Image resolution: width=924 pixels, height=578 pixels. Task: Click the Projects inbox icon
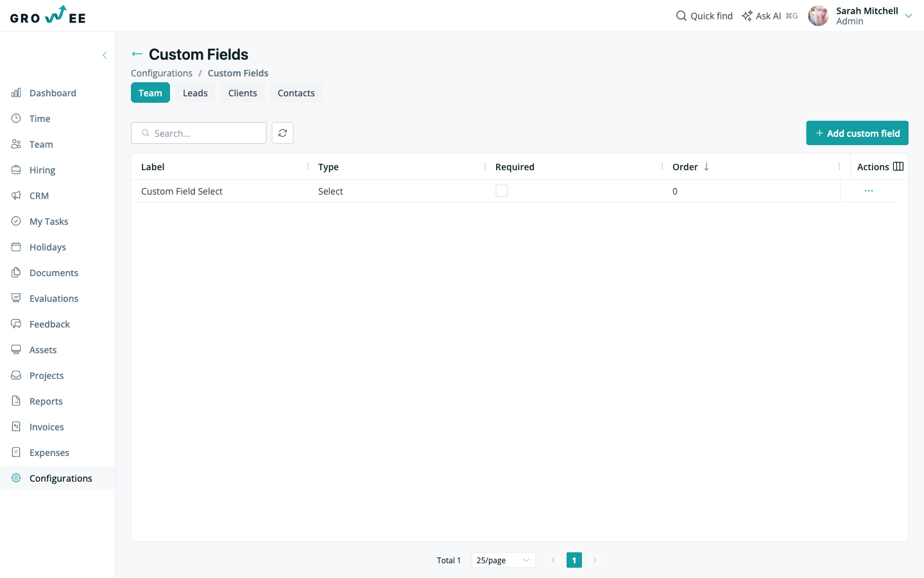(16, 375)
